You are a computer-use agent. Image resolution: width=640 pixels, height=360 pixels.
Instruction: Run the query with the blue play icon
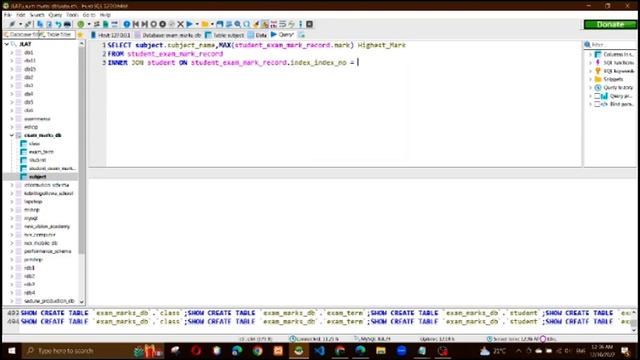coord(189,24)
